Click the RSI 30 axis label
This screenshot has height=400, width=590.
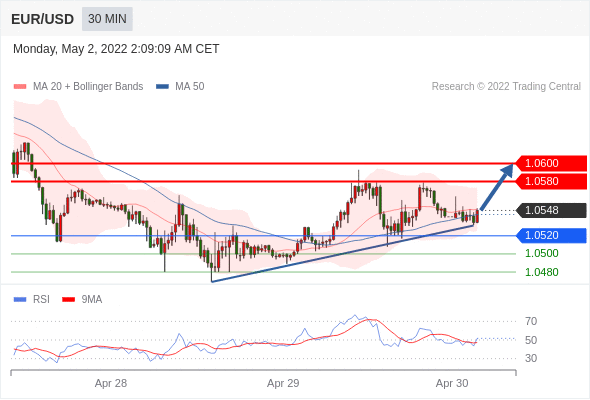pos(531,358)
